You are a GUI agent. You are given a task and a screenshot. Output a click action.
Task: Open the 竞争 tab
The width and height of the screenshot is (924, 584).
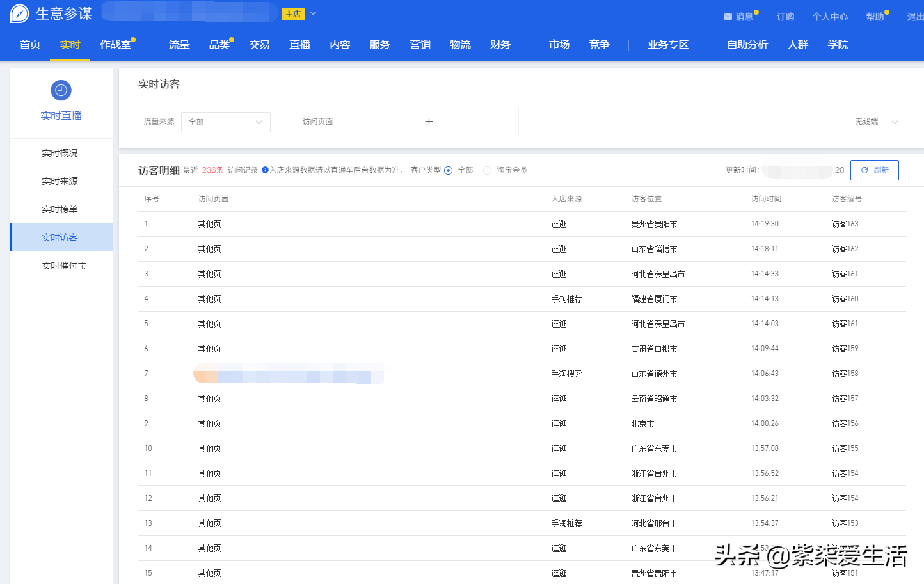coord(599,45)
